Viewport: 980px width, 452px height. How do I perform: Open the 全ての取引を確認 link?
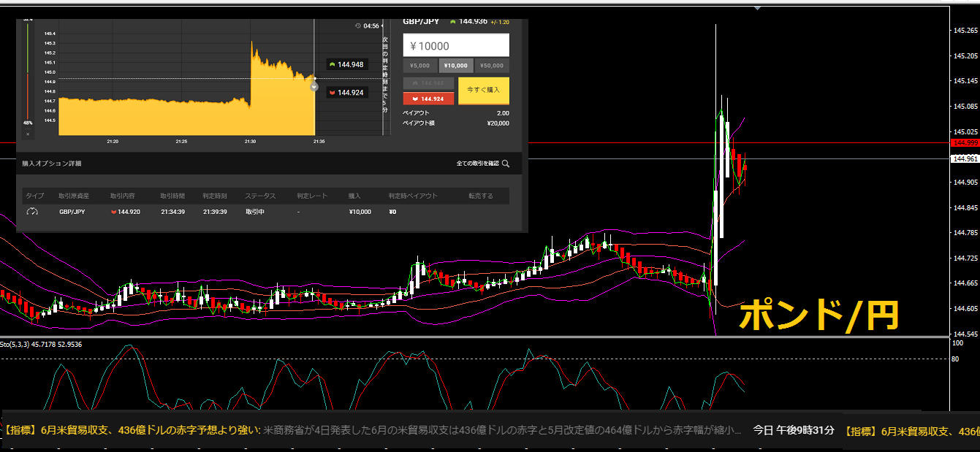tap(477, 164)
